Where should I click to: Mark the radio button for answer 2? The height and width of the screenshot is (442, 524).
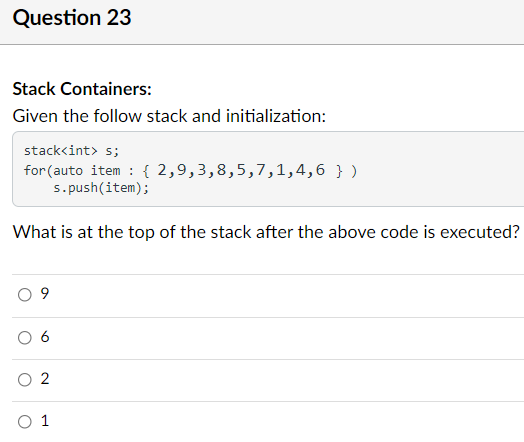coord(25,380)
